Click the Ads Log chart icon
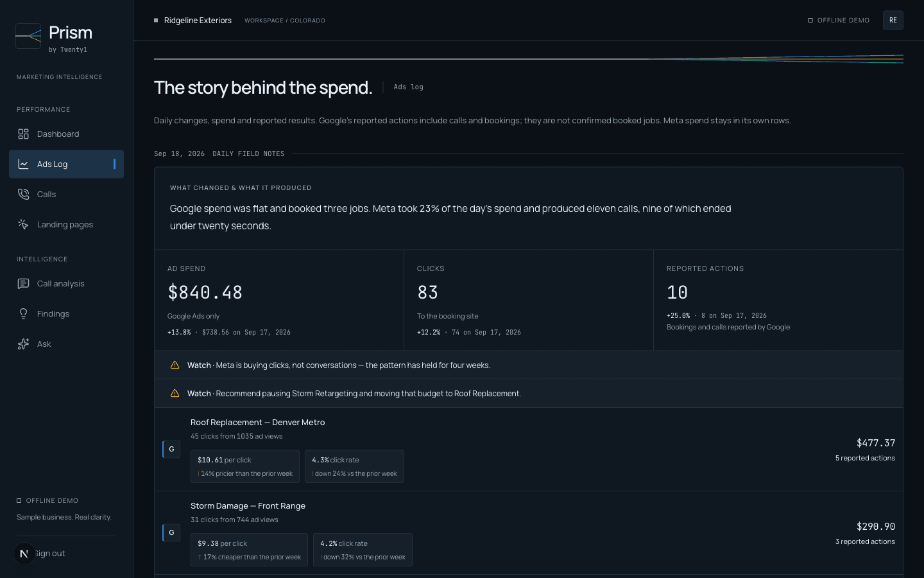 pyautogui.click(x=23, y=164)
